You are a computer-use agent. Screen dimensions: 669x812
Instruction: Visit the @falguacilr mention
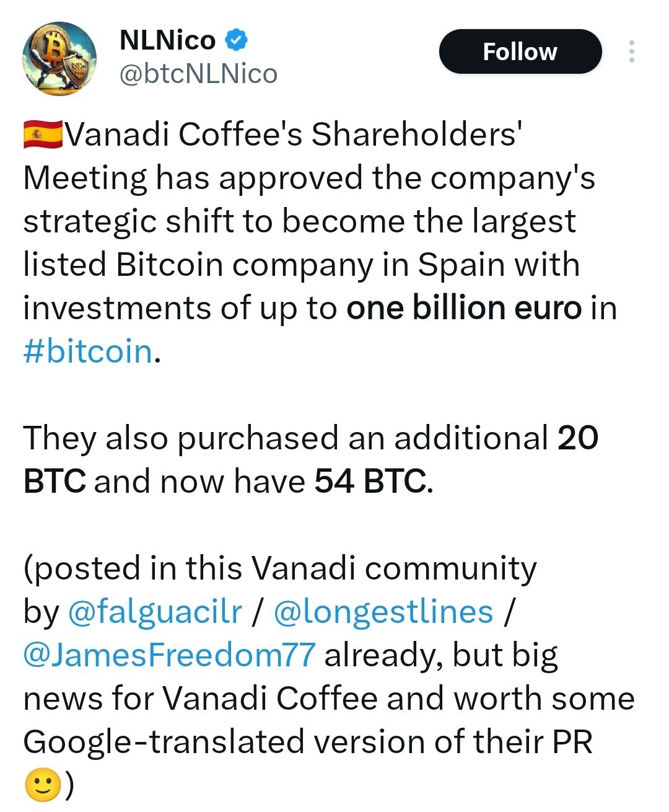155,612
